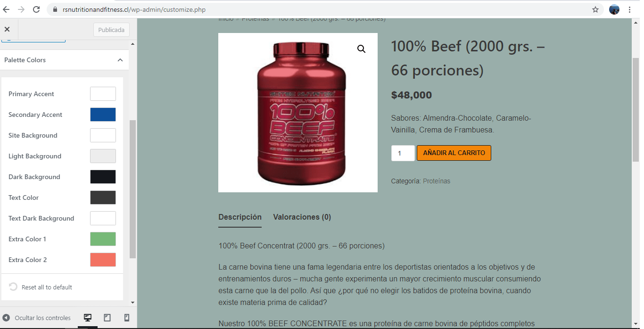The height and width of the screenshot is (329, 644).
Task: Click the magnifier zoom icon on product image
Action: 362,49
